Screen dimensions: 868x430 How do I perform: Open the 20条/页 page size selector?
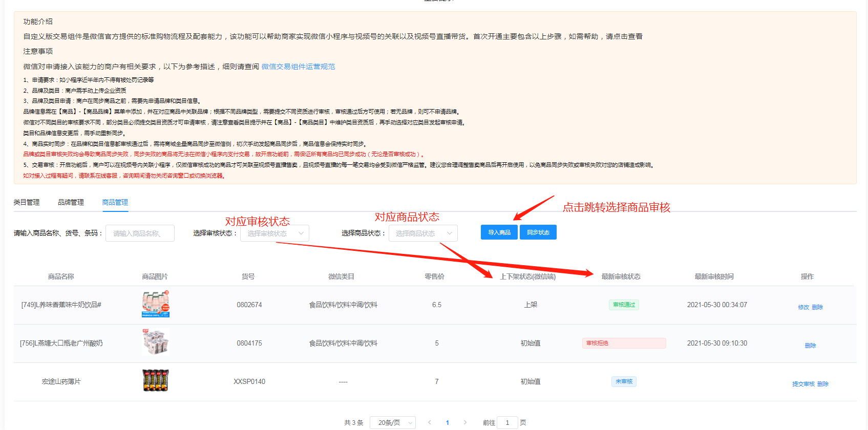click(x=392, y=422)
